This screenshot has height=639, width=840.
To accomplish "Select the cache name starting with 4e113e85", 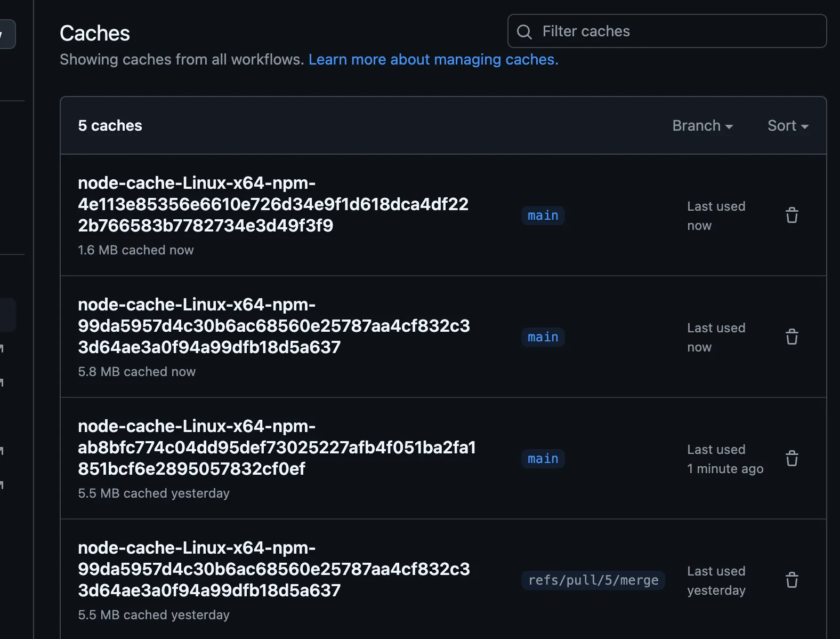I will pos(273,204).
